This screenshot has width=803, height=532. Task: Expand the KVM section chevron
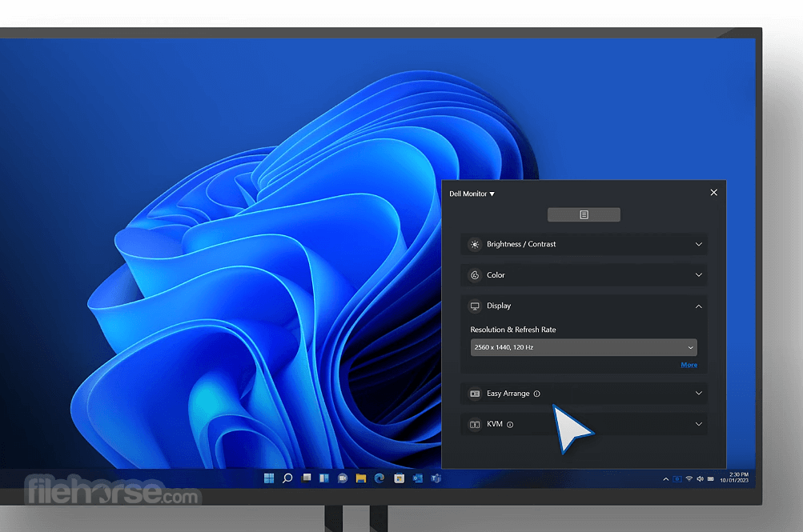[x=699, y=424]
